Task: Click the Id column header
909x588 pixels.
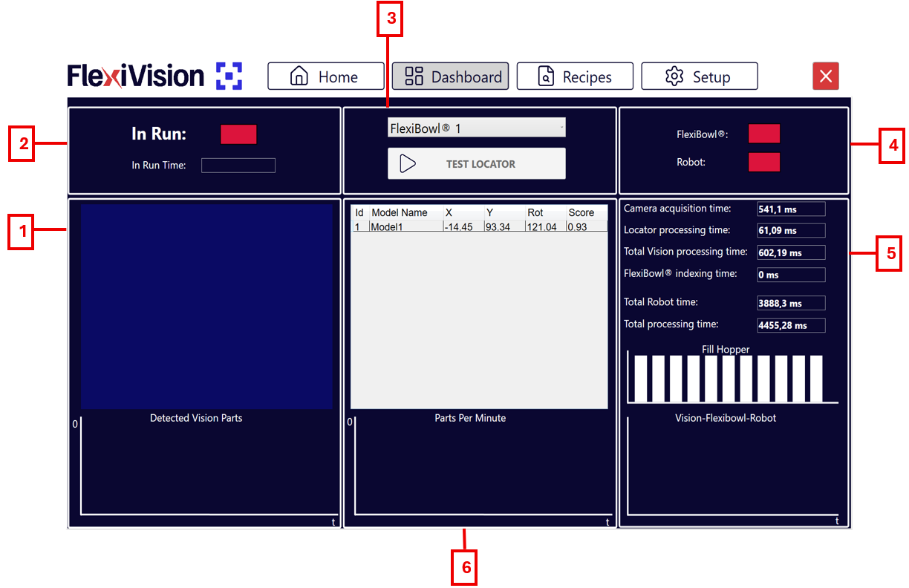Action: click(x=360, y=212)
